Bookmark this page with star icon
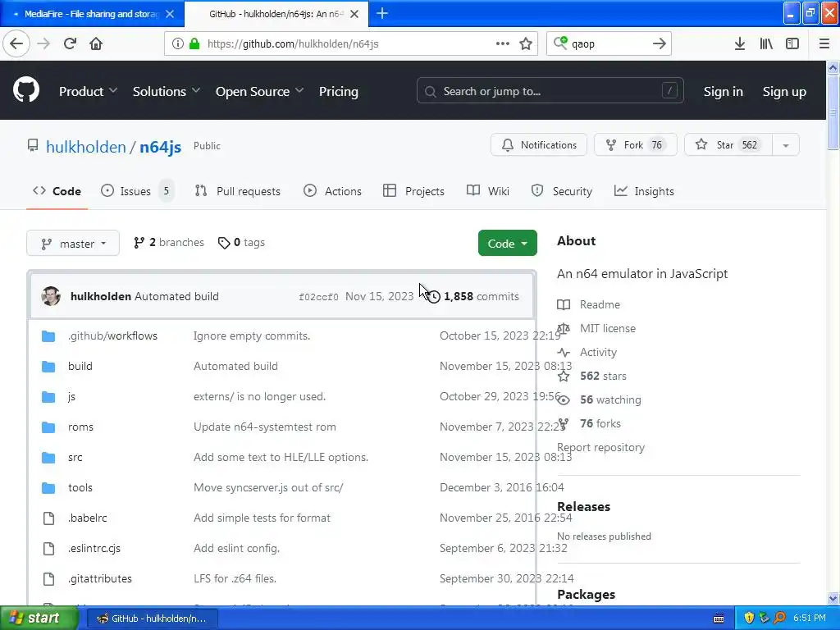The width and height of the screenshot is (840, 630). tap(526, 44)
